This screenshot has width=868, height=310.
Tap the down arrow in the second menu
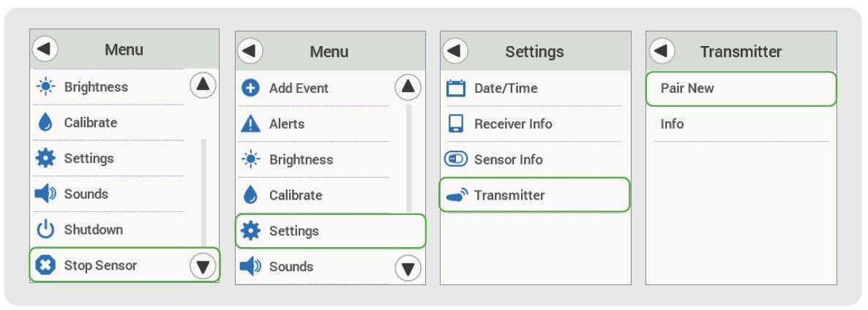[x=408, y=269]
